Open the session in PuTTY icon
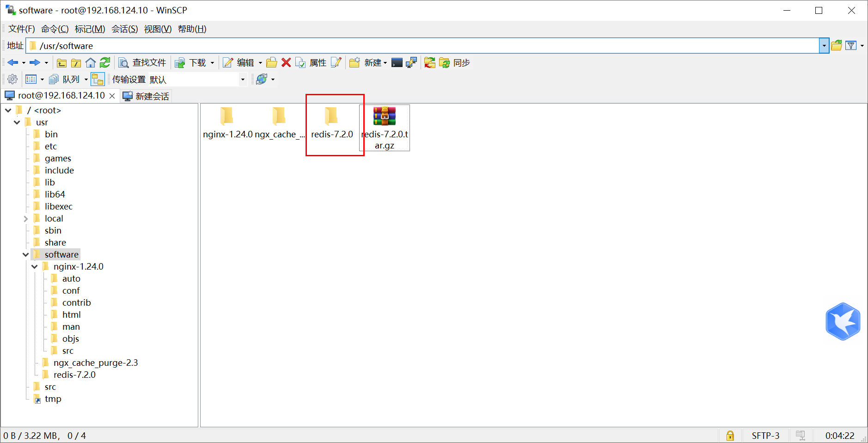The height and width of the screenshot is (443, 868). coord(411,62)
